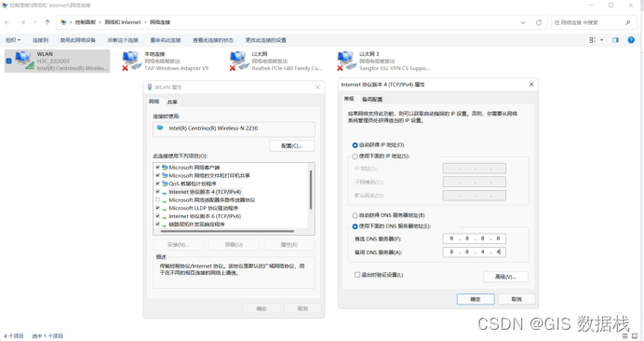The width and height of the screenshot is (644, 341).
Task: Open the 共享 tab in WLAN 属性
Action: coord(172,102)
